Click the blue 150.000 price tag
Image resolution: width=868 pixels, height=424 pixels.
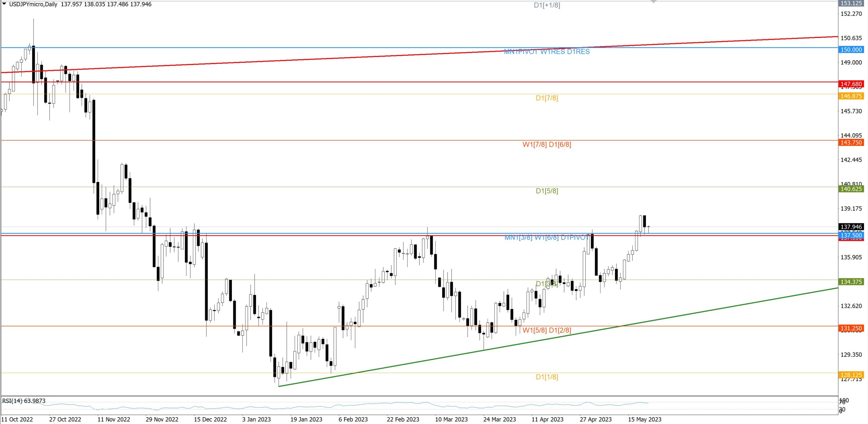click(x=851, y=50)
